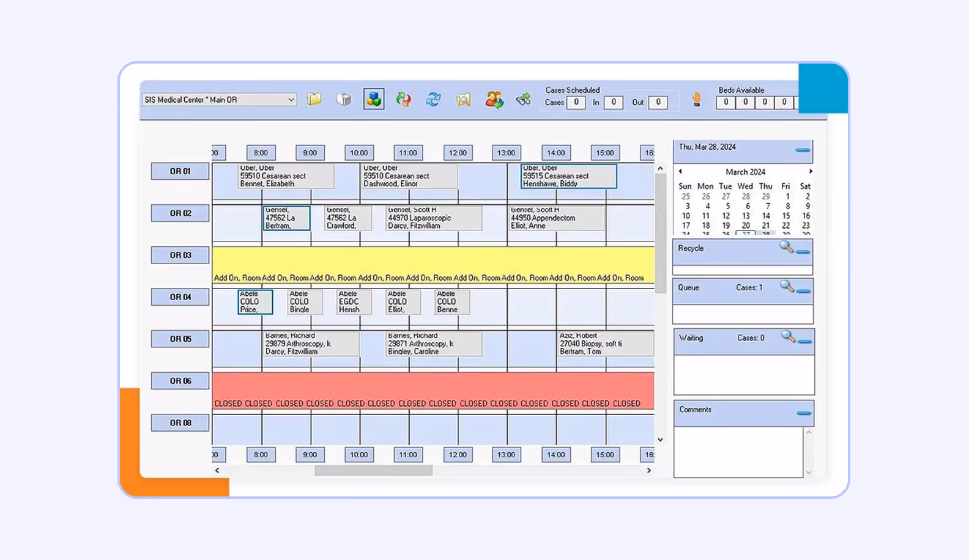Viewport: 969px width, 560px height.
Task: Open the SIS Medical Center Main OR dropdown
Action: point(220,100)
